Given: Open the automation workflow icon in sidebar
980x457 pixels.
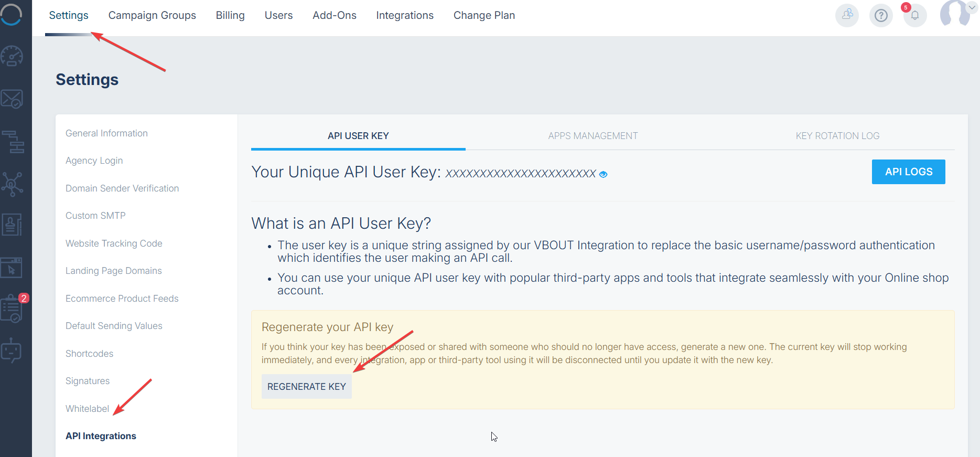Looking at the screenshot, I should (x=13, y=142).
